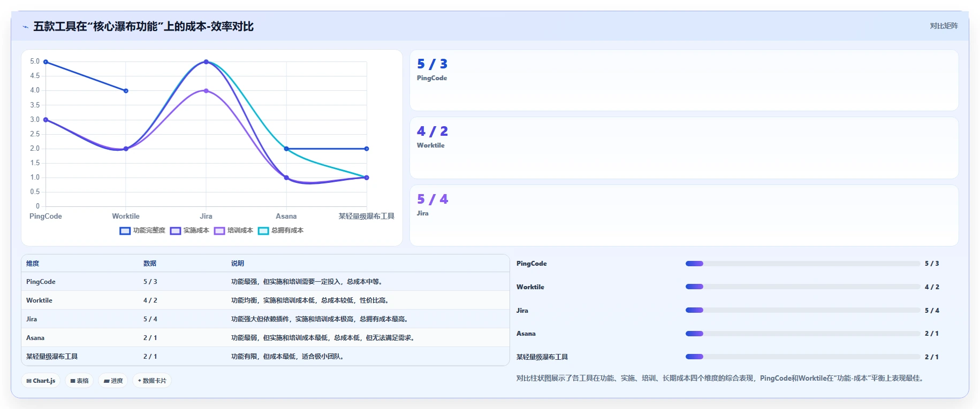Click the Asana 2 / 1 progress value
This screenshot has width=980, height=409.
[932, 334]
